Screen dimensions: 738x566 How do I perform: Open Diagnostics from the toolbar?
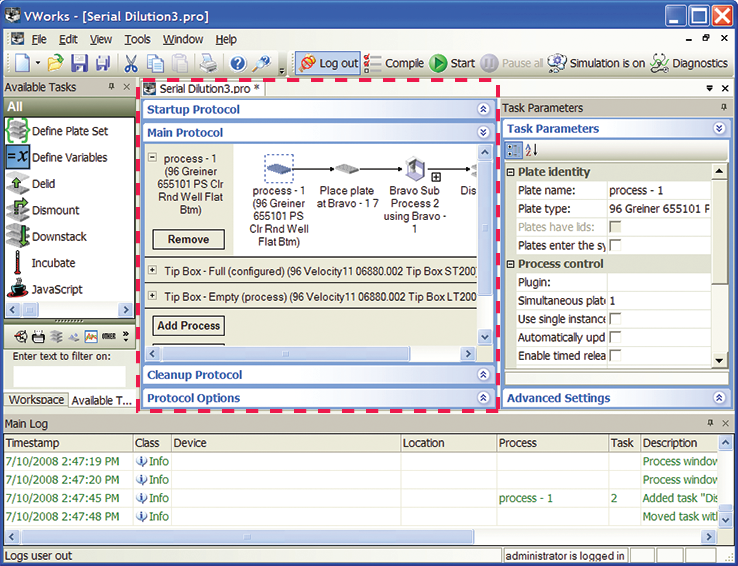pyautogui.click(x=689, y=63)
